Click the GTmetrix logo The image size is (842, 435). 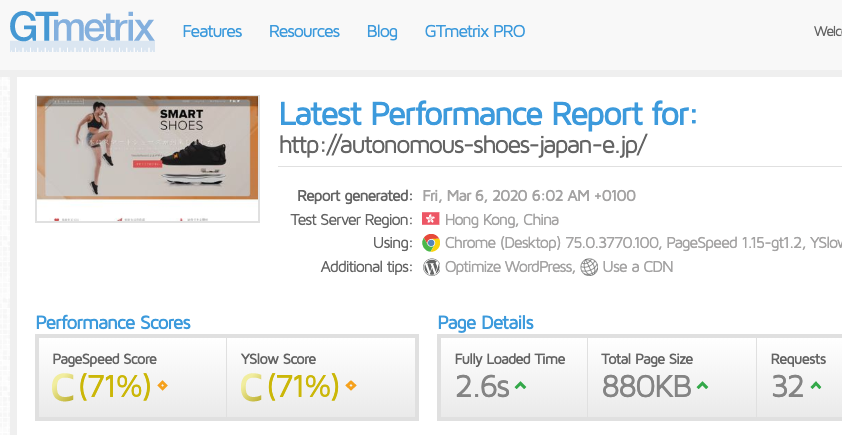[x=82, y=31]
